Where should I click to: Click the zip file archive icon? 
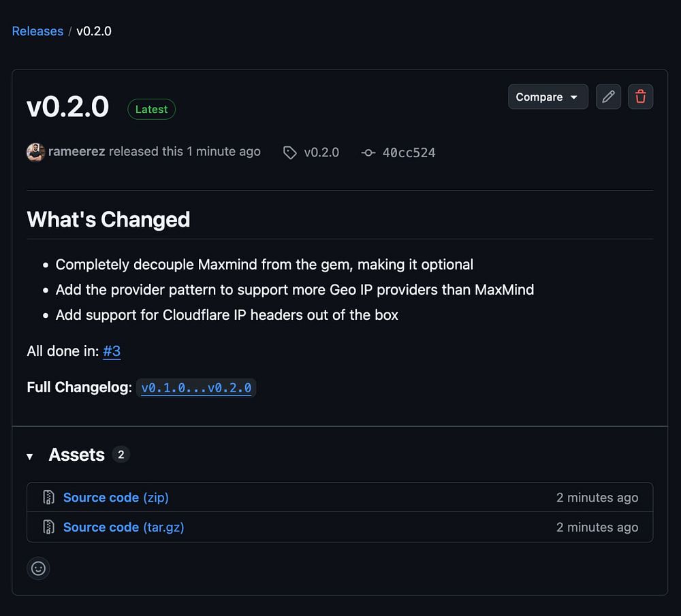pos(48,498)
